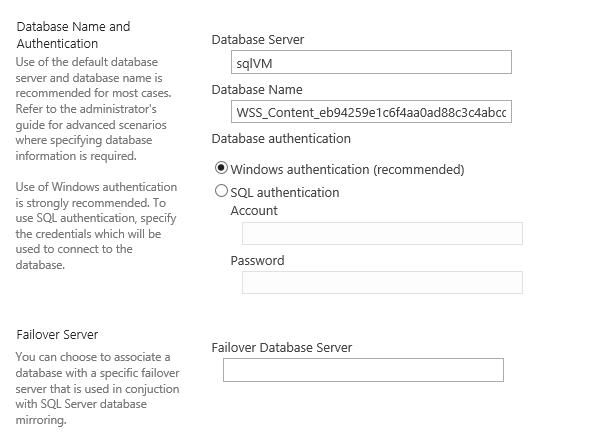This screenshot has height=447, width=594.
Task: Click the SQL Server database mirroring description
Action: (97, 388)
